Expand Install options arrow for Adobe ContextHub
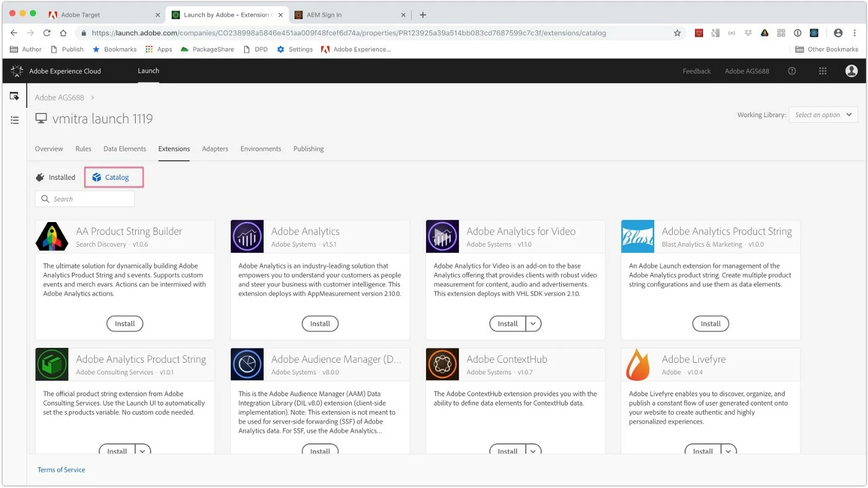This screenshot has width=868, height=488. coord(534,451)
